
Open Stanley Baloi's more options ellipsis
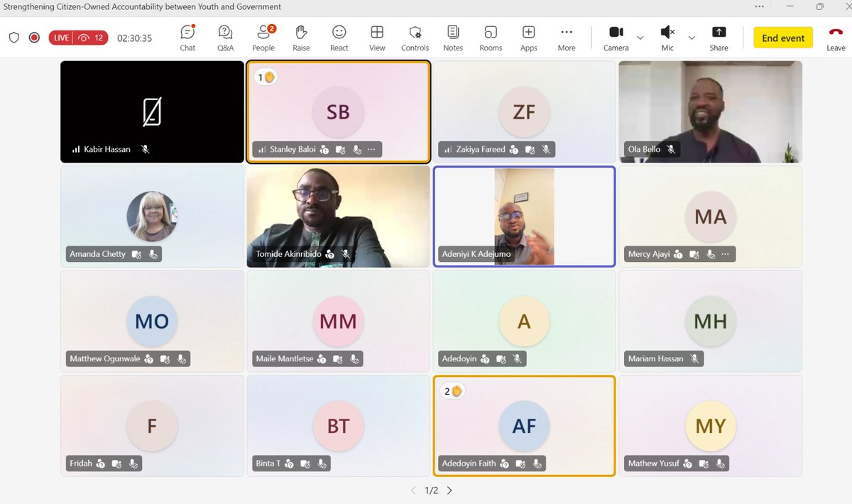(372, 150)
